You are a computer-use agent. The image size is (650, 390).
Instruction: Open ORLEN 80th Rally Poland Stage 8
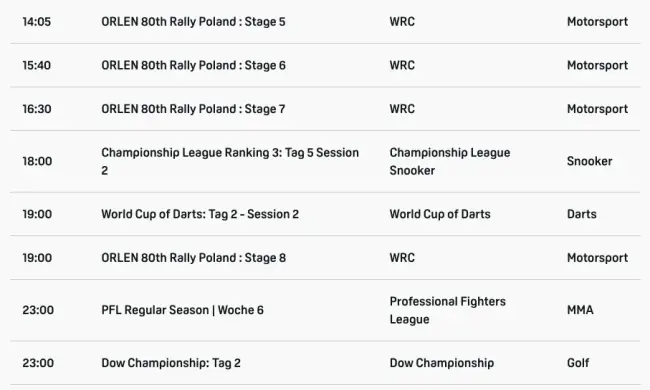pyautogui.click(x=193, y=257)
